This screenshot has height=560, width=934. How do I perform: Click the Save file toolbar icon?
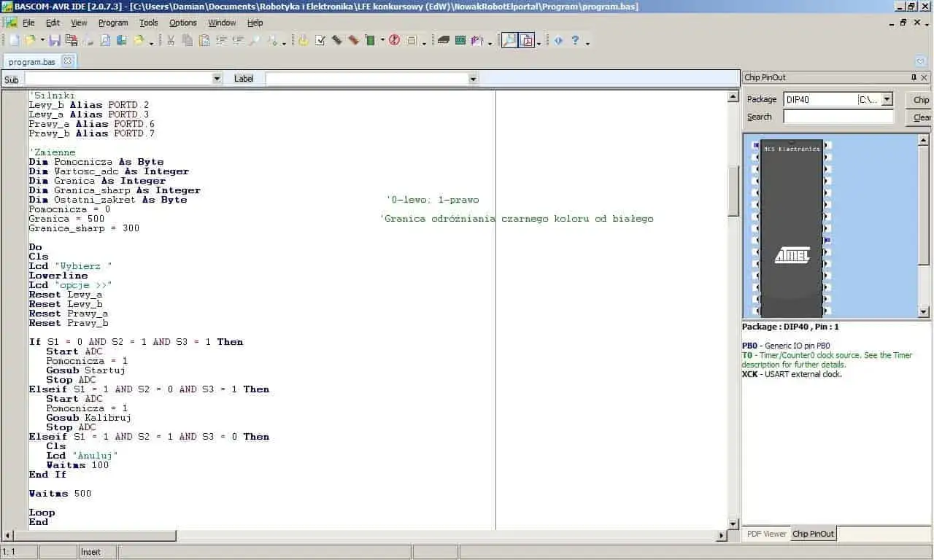(x=55, y=41)
